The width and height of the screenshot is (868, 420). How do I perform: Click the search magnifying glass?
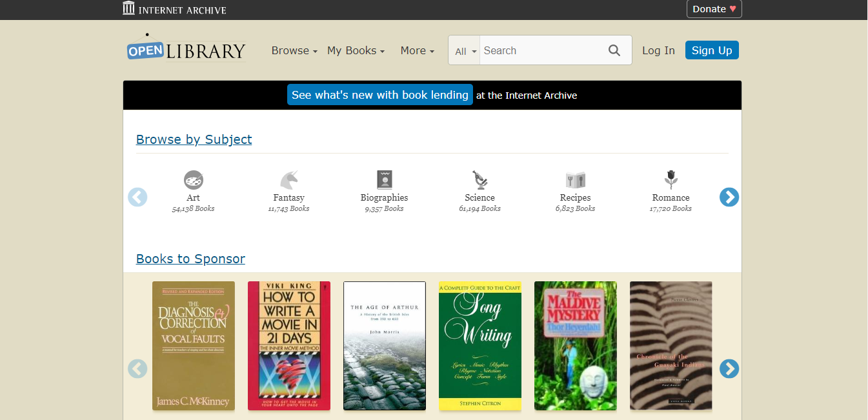tap(614, 50)
